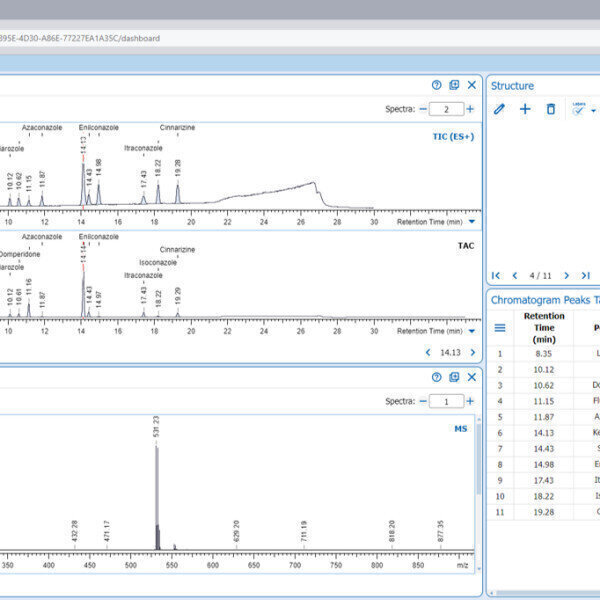Open the TAC Retention Time axis dropdown

pyautogui.click(x=472, y=331)
